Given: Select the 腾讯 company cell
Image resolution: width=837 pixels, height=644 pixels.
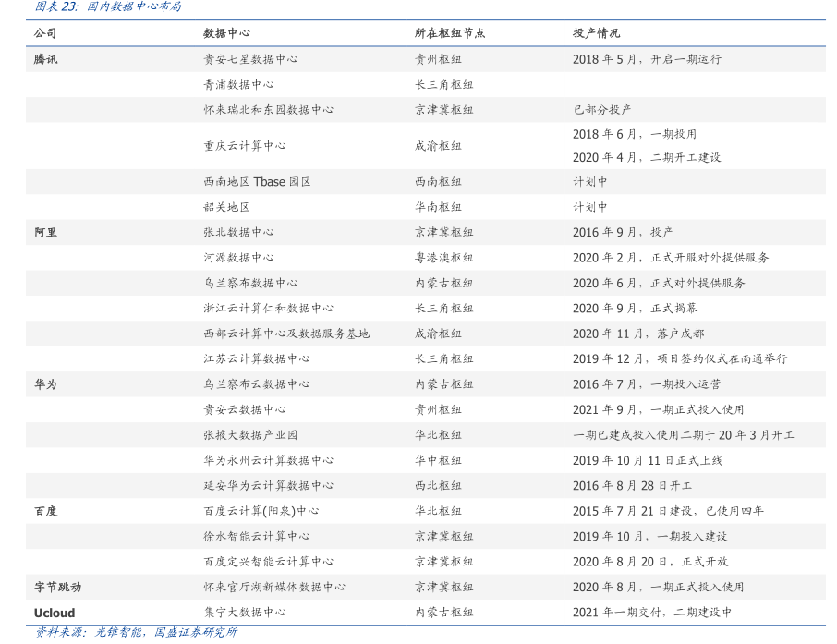Looking at the screenshot, I should coord(45,59).
